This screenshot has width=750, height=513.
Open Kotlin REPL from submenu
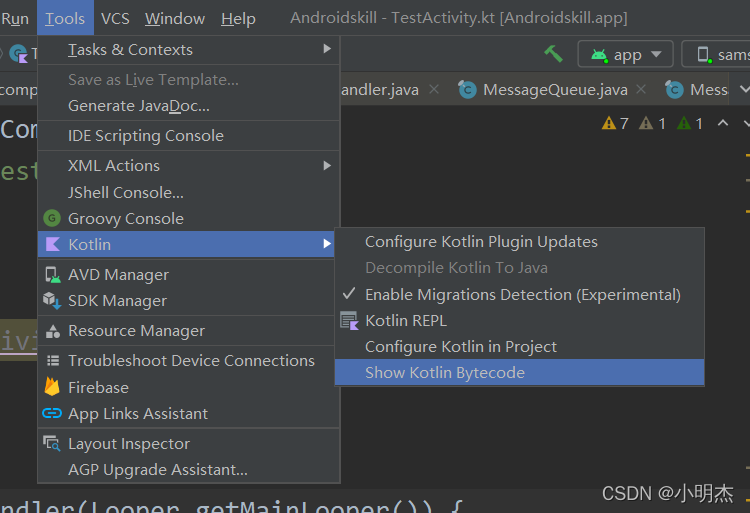click(x=519, y=321)
